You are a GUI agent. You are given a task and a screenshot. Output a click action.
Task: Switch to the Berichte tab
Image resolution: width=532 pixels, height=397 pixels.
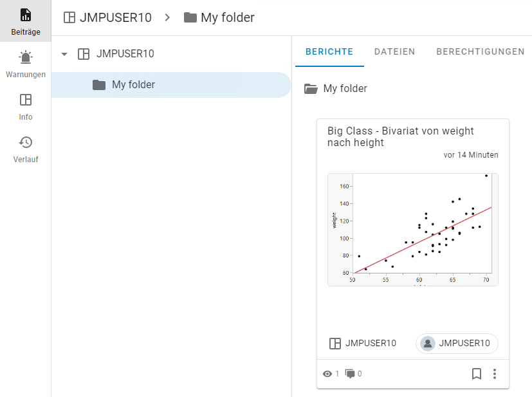coord(329,52)
